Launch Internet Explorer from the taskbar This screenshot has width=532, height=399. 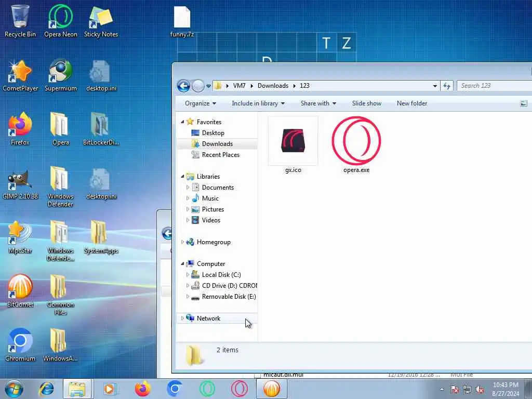tap(46, 389)
